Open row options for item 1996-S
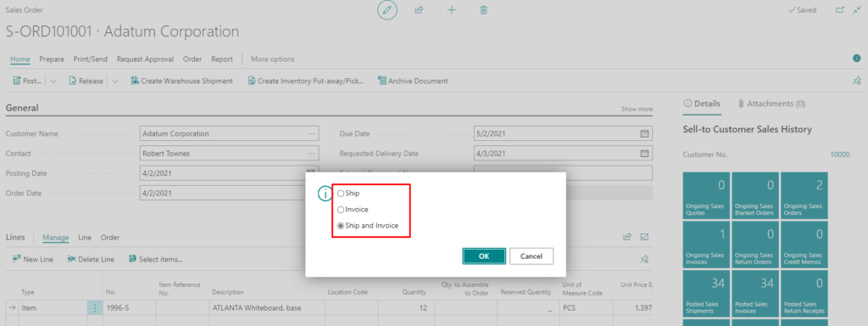Image resolution: width=868 pixels, height=326 pixels. (94, 307)
